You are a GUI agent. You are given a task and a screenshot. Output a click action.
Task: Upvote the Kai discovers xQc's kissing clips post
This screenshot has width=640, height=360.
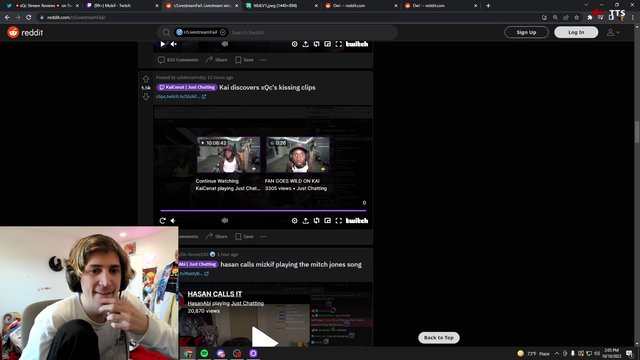click(x=146, y=79)
